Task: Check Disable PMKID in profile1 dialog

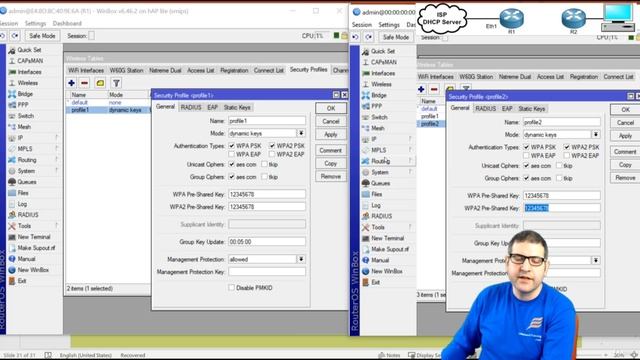Action: tap(232, 288)
